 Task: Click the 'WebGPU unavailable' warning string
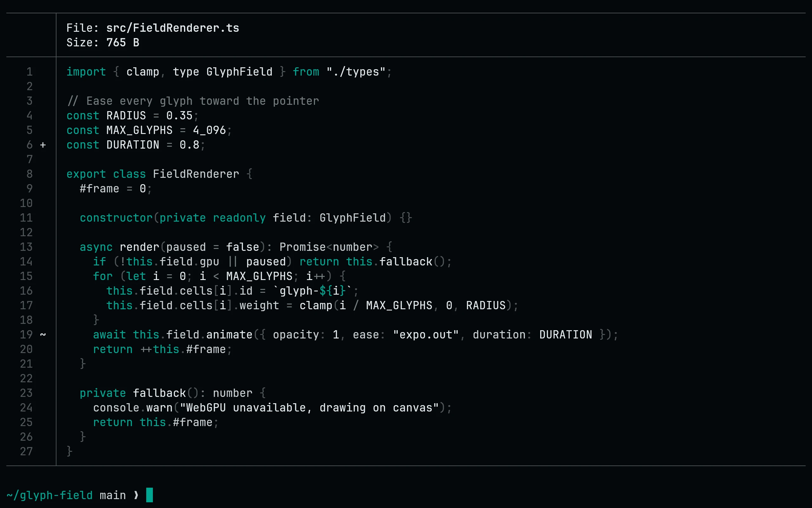coord(309,408)
